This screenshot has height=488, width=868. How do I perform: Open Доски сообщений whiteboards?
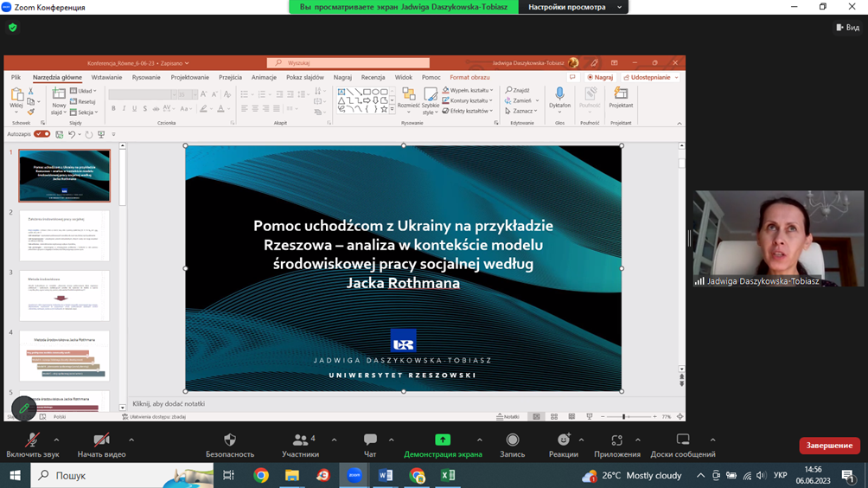[682, 446]
